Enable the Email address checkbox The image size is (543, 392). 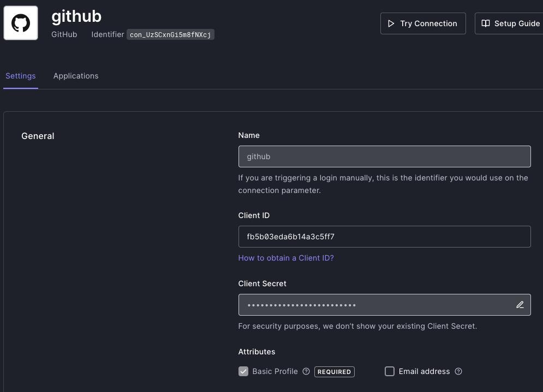[390, 371]
